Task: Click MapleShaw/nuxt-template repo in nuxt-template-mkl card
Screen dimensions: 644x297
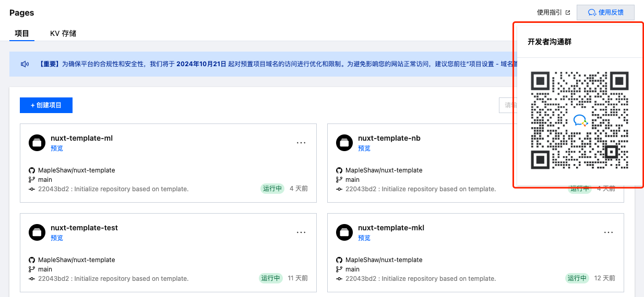Action: coord(384,260)
